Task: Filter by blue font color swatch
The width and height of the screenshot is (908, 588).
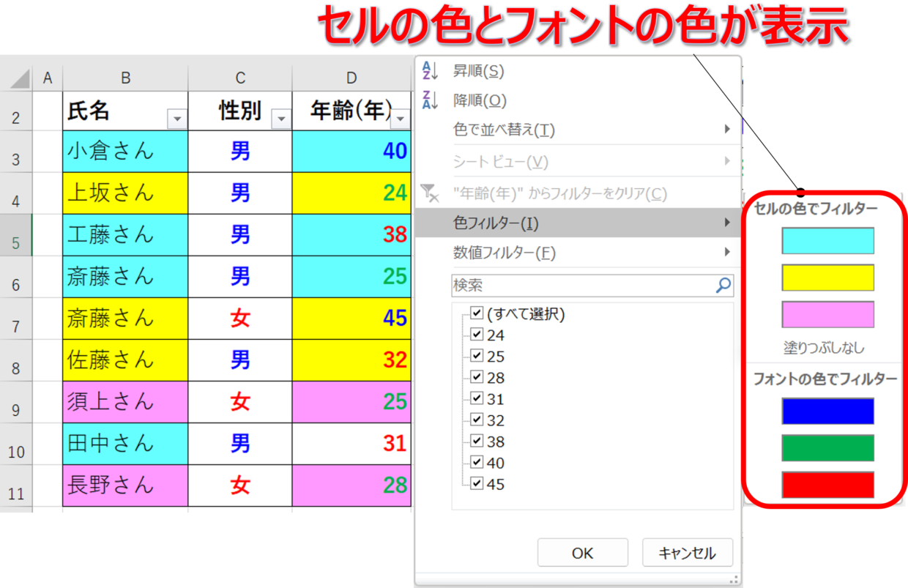Action: pyautogui.click(x=827, y=411)
